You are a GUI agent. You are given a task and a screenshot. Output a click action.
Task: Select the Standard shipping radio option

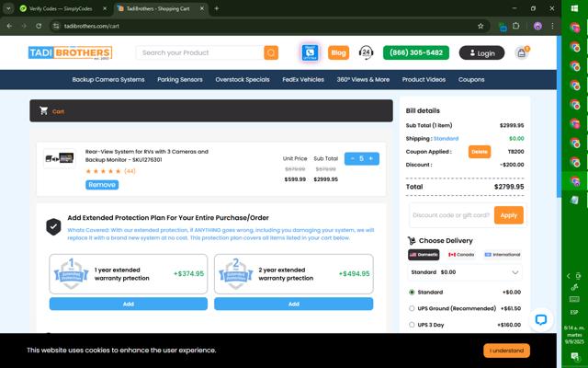[412, 293]
